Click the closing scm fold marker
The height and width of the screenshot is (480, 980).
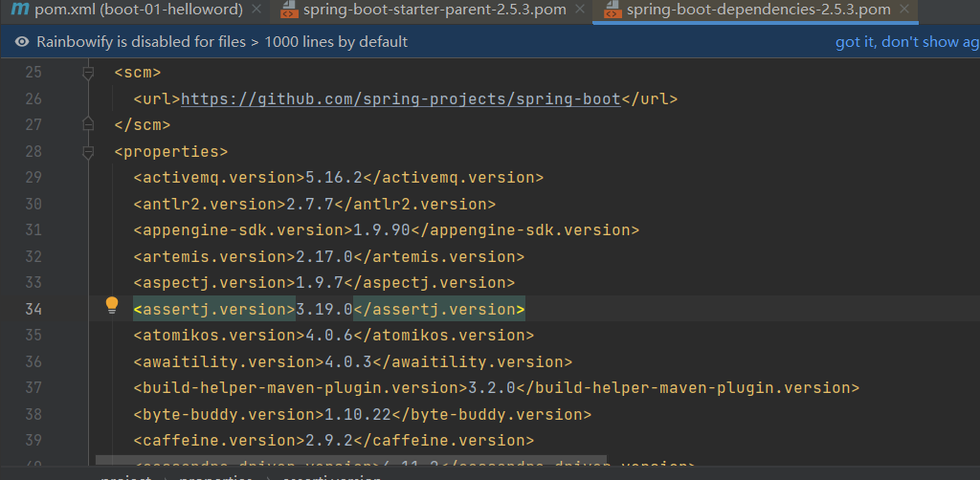click(89, 124)
